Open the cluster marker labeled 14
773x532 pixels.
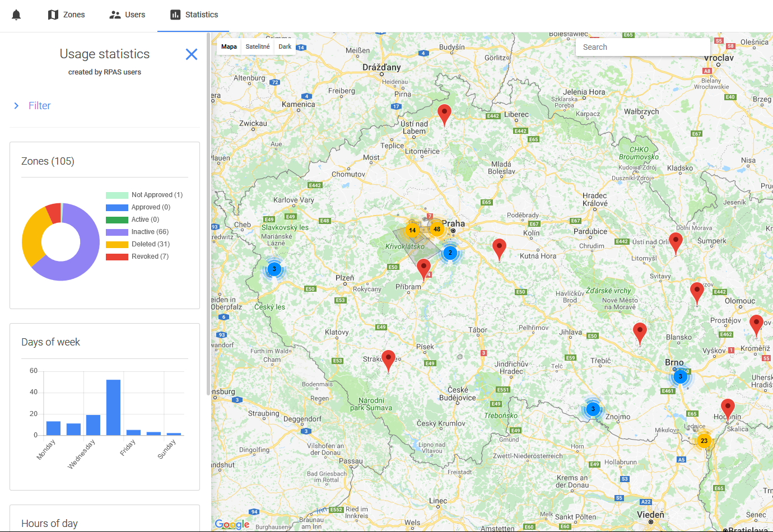point(412,230)
